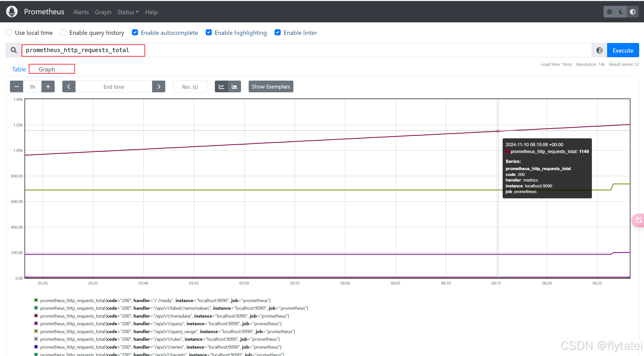Screen dimensions: 644x356
Task: Move end time backward with left chevron
Action: pyautogui.click(x=69, y=87)
